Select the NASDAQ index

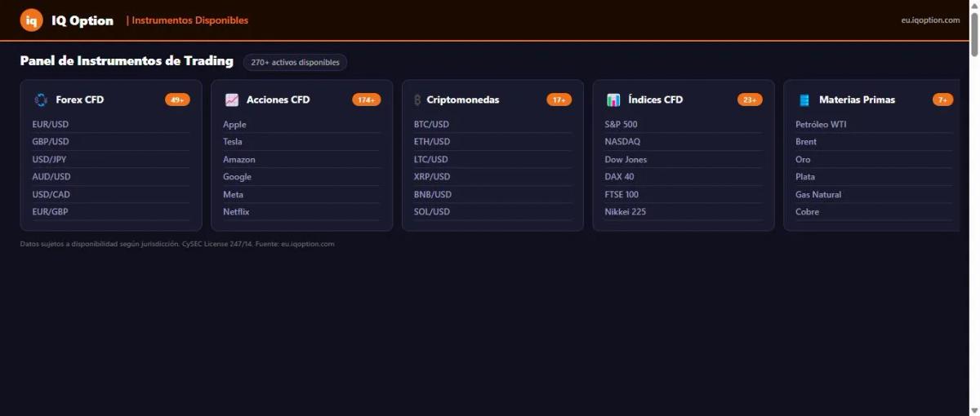click(684, 141)
